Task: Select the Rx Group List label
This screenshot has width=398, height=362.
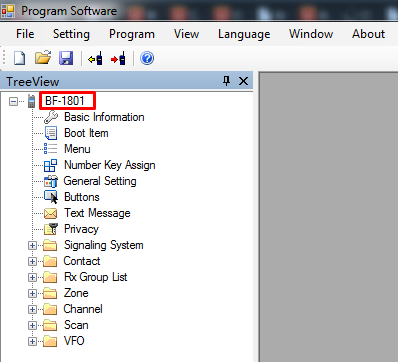Action: (96, 277)
